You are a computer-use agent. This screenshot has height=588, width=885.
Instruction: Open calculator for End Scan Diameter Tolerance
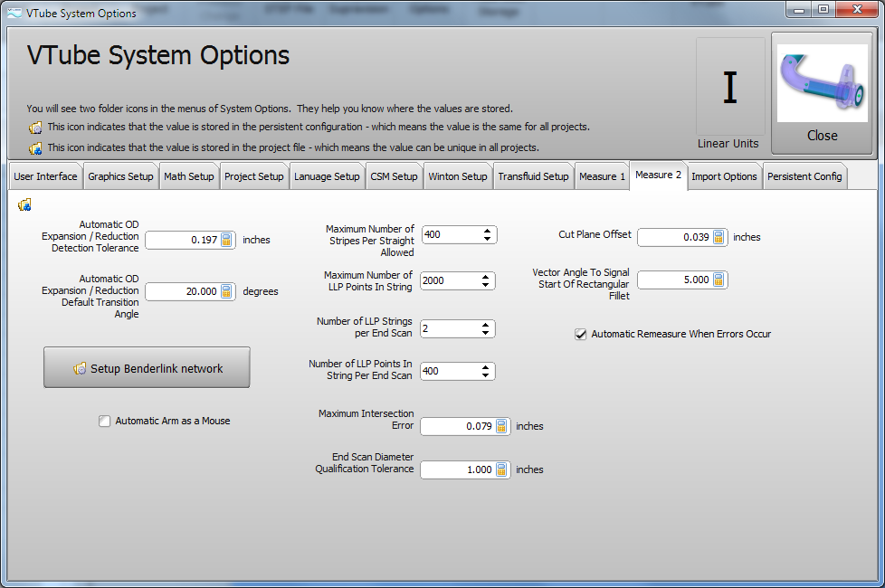click(501, 469)
